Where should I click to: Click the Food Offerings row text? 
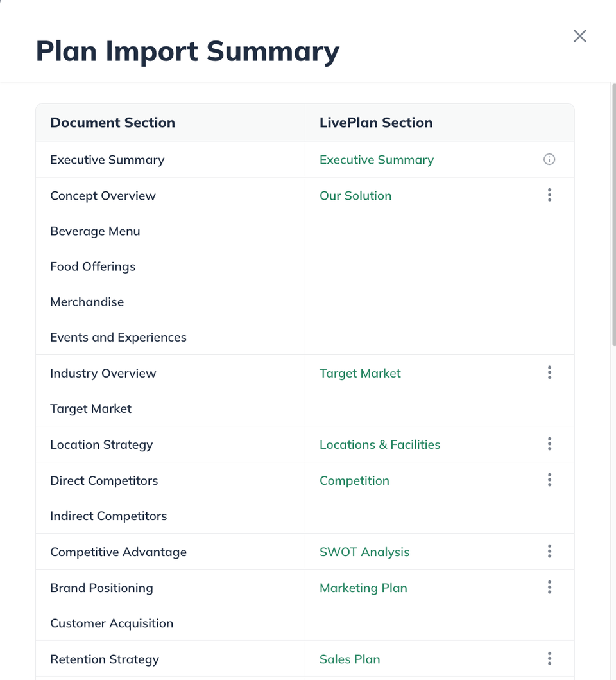93,266
